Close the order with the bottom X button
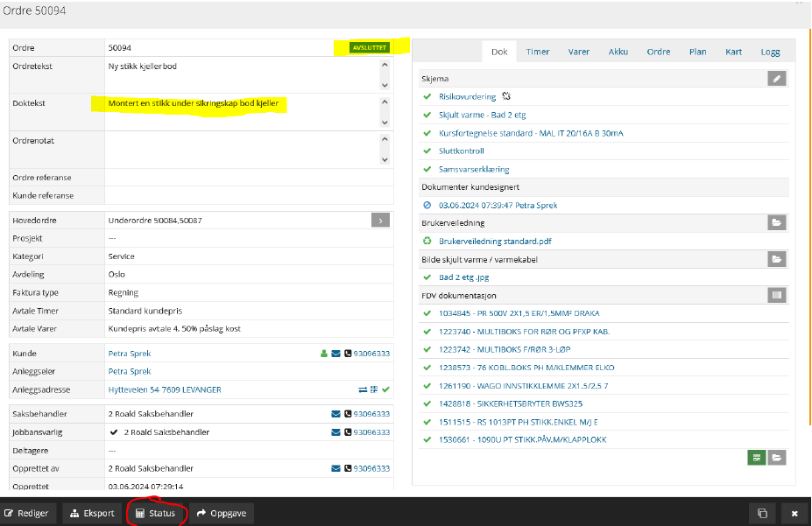The width and height of the screenshot is (812, 526). click(x=794, y=513)
